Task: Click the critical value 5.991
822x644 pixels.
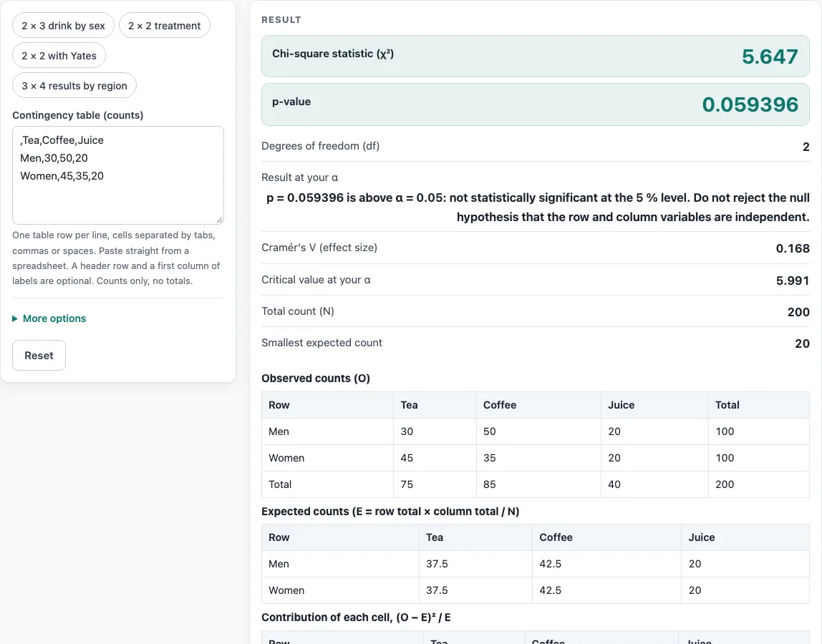Action: [793, 281]
